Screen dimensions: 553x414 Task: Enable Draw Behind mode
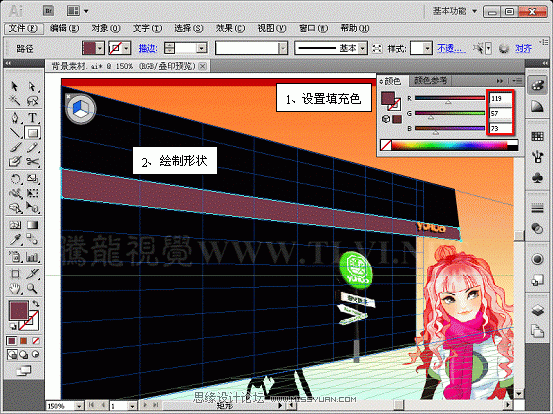23,354
